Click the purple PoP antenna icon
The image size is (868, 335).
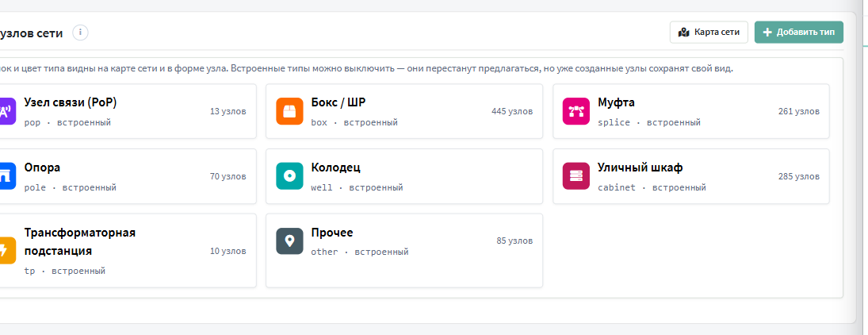click(x=7, y=111)
